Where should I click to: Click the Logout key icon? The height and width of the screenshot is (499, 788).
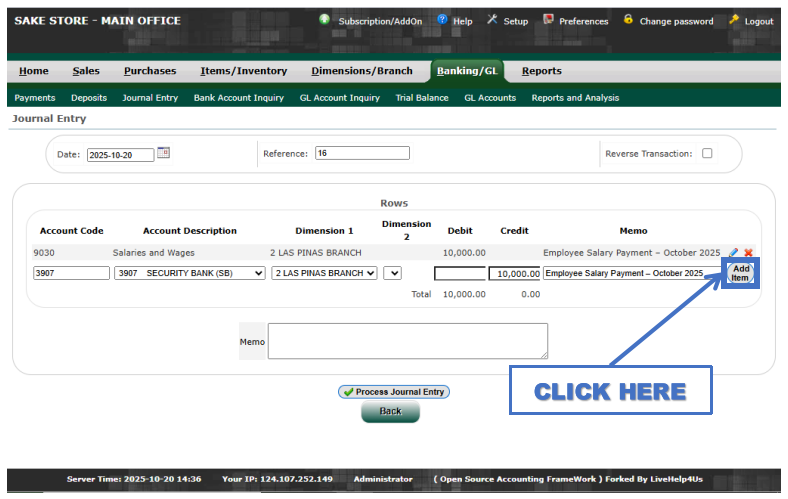(x=734, y=20)
